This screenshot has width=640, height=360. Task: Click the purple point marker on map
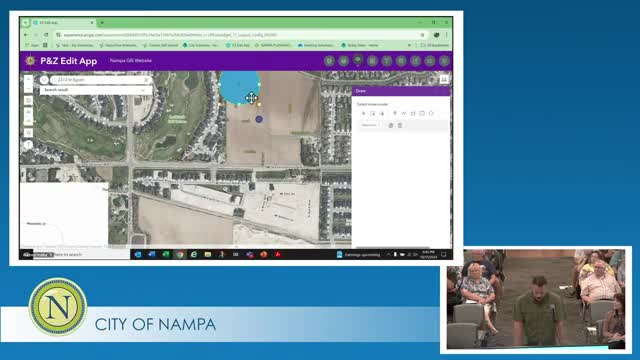259,119
